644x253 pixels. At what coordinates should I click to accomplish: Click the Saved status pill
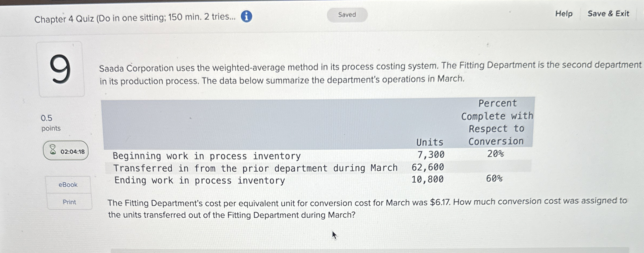347,15
